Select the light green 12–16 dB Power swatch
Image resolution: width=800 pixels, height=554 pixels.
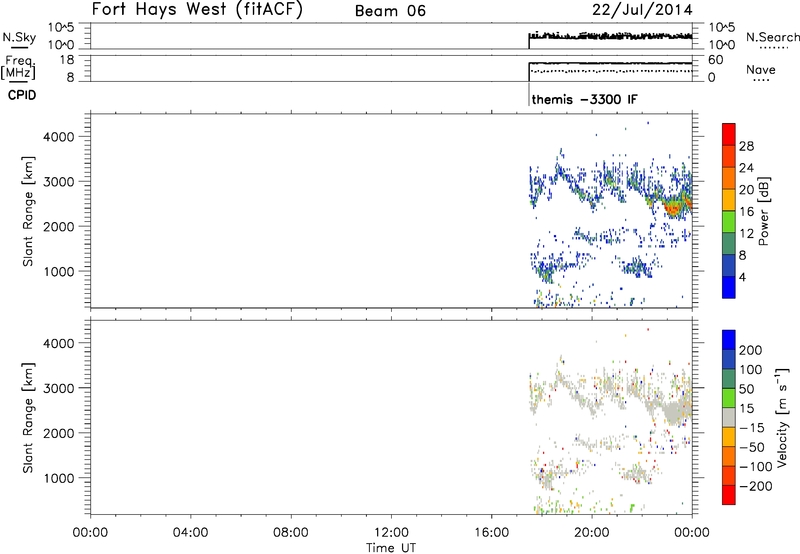click(x=729, y=222)
